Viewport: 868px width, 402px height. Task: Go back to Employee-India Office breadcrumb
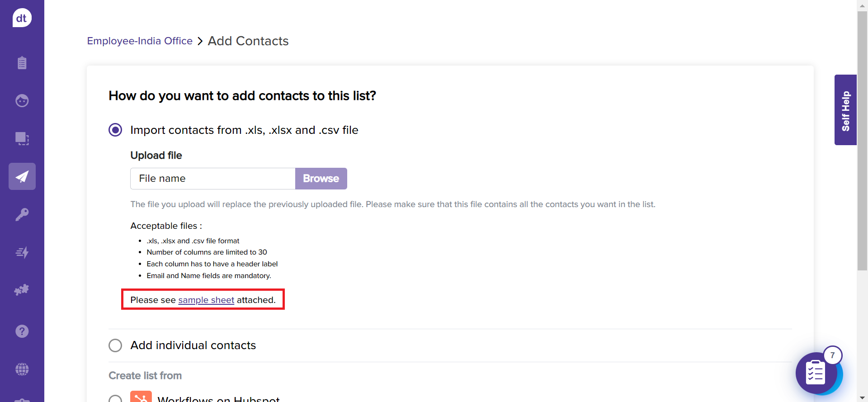point(140,41)
